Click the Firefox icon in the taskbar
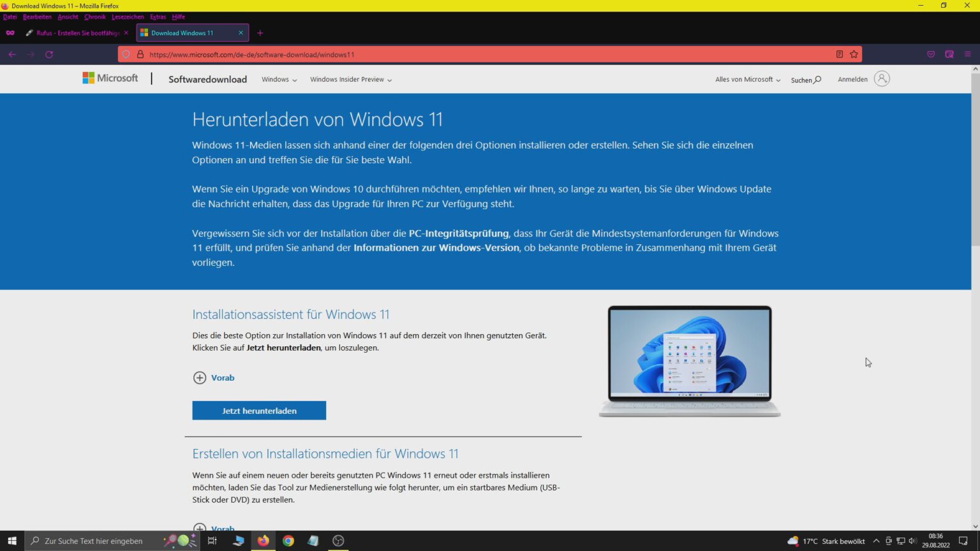 click(x=264, y=541)
